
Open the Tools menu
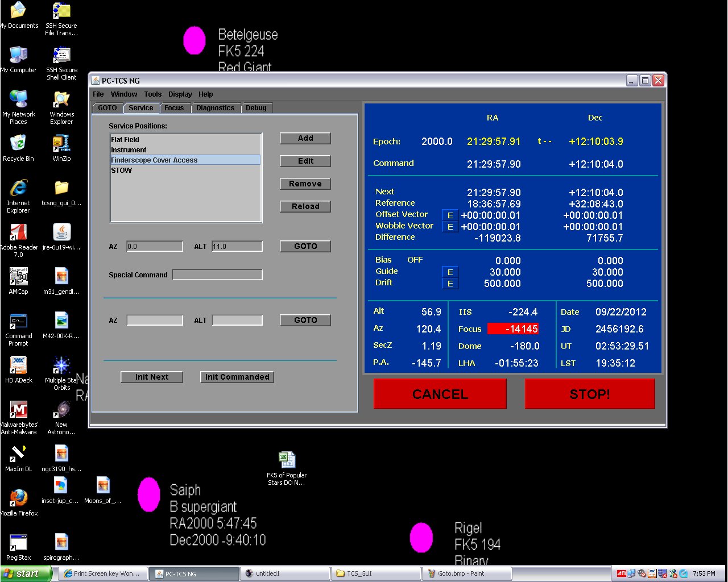153,94
